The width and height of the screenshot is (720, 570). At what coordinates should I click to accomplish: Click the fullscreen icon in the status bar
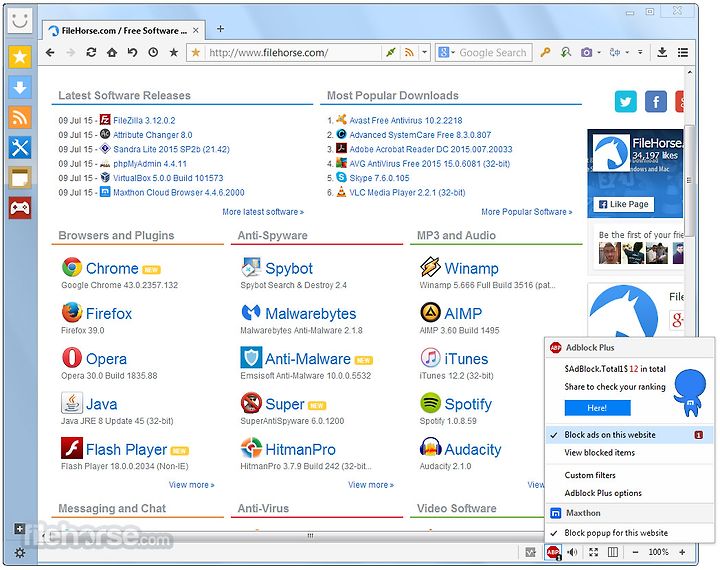(593, 552)
